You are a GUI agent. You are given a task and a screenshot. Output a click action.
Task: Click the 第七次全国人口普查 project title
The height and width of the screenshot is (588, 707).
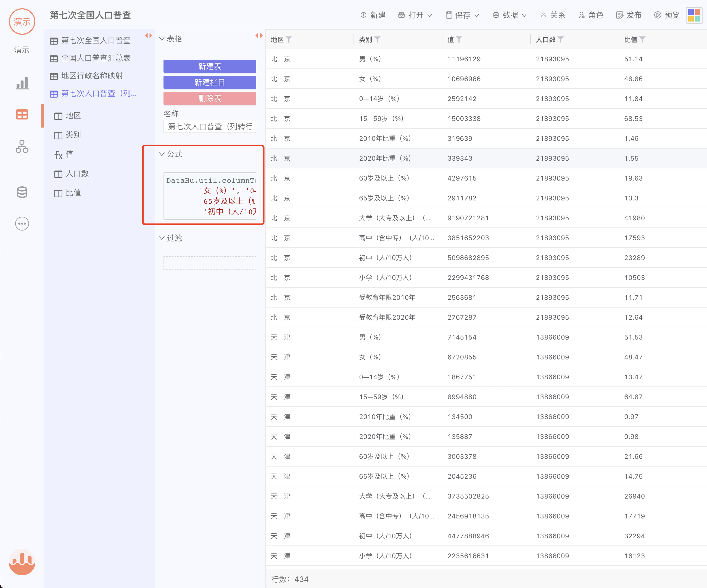[90, 15]
